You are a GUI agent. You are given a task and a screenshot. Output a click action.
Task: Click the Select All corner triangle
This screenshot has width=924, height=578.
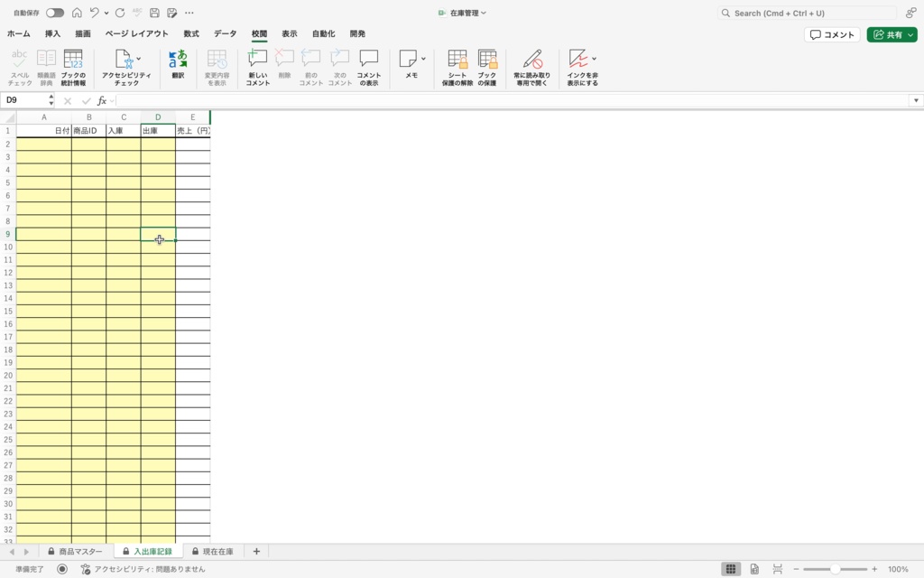(9, 117)
